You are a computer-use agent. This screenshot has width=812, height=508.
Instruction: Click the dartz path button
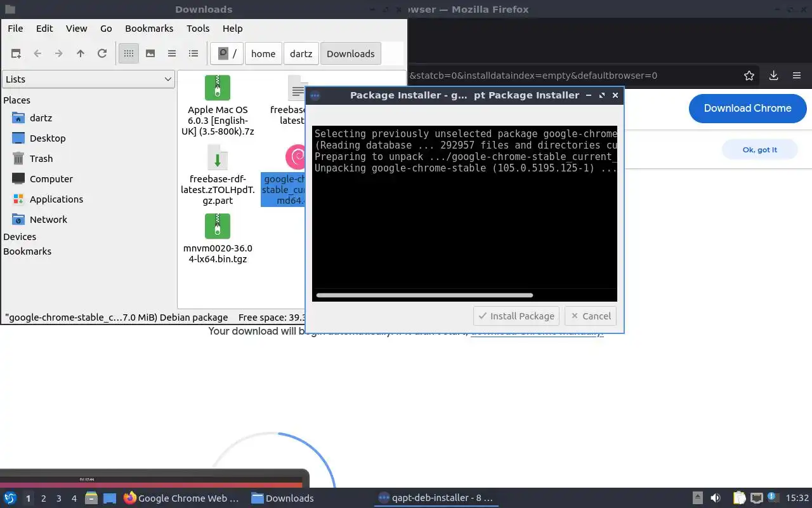301,54
